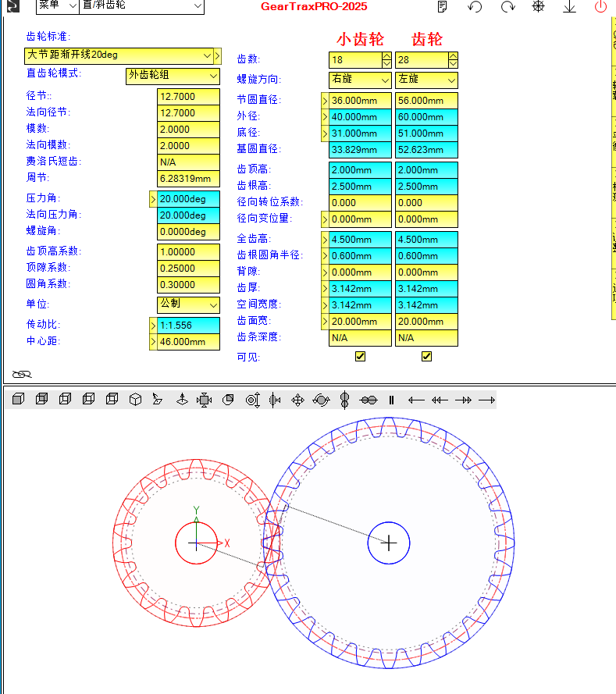The height and width of the screenshot is (694, 616).
Task: Click the document notes icon in top bar
Action: point(443,7)
